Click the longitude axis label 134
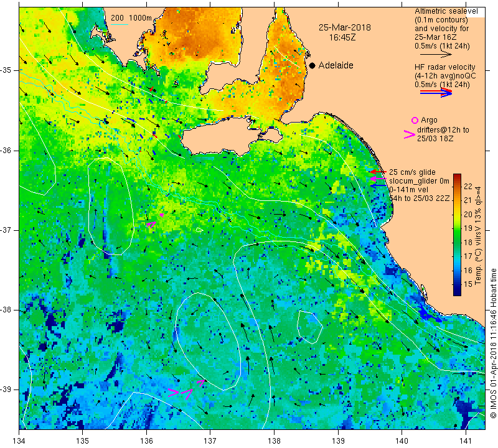 coord(19,441)
